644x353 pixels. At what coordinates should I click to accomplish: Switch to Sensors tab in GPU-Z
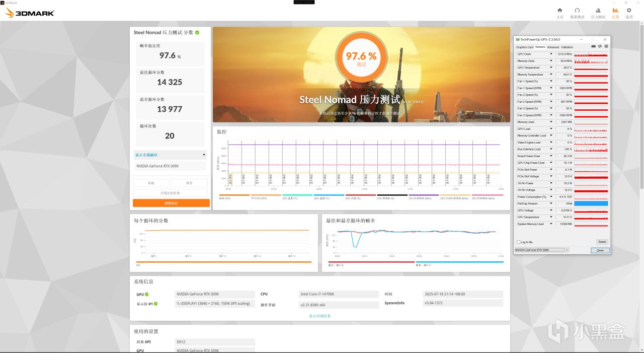tap(540, 47)
